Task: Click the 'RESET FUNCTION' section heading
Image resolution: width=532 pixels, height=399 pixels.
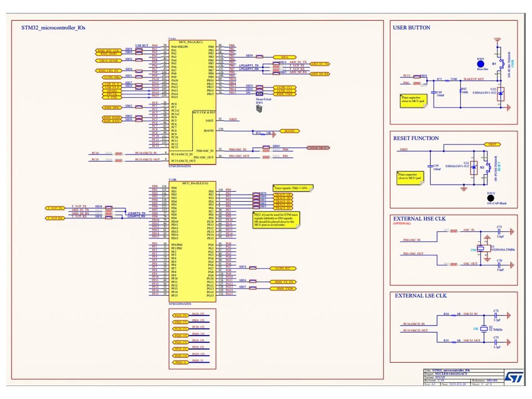Action: (x=416, y=138)
